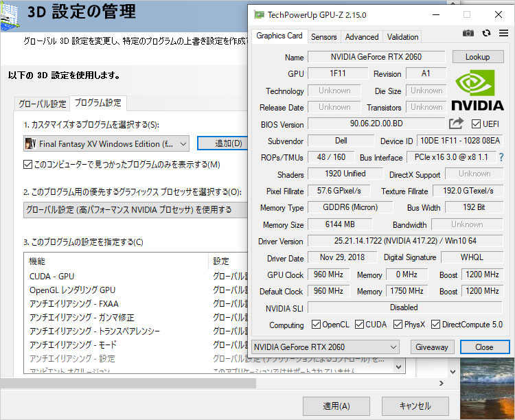Toggle the OpenCL checkbox

tap(316, 325)
